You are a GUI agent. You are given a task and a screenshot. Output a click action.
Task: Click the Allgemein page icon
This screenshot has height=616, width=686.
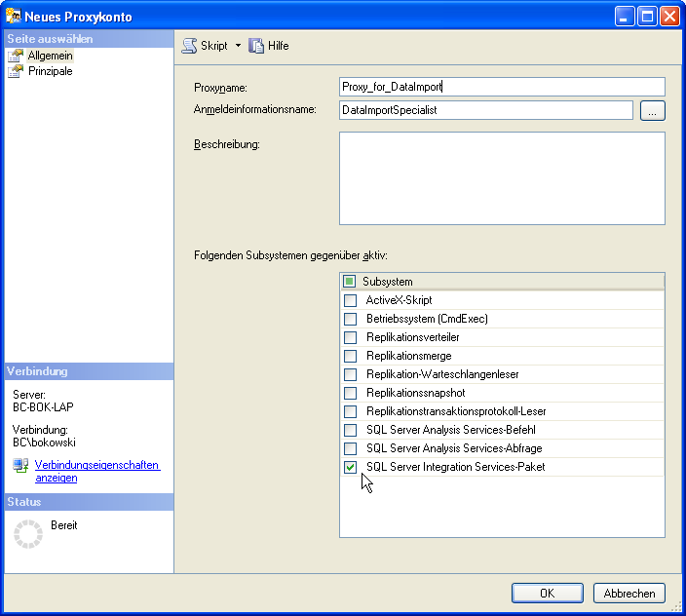[16, 56]
